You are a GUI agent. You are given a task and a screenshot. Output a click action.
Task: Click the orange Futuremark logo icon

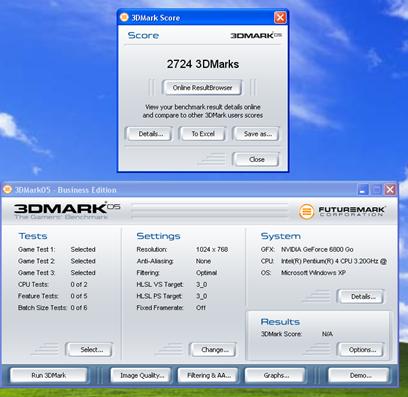306,212
